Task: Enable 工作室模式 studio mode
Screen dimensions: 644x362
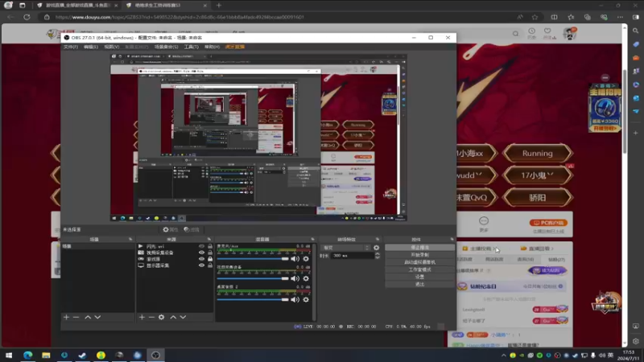Action: click(419, 269)
